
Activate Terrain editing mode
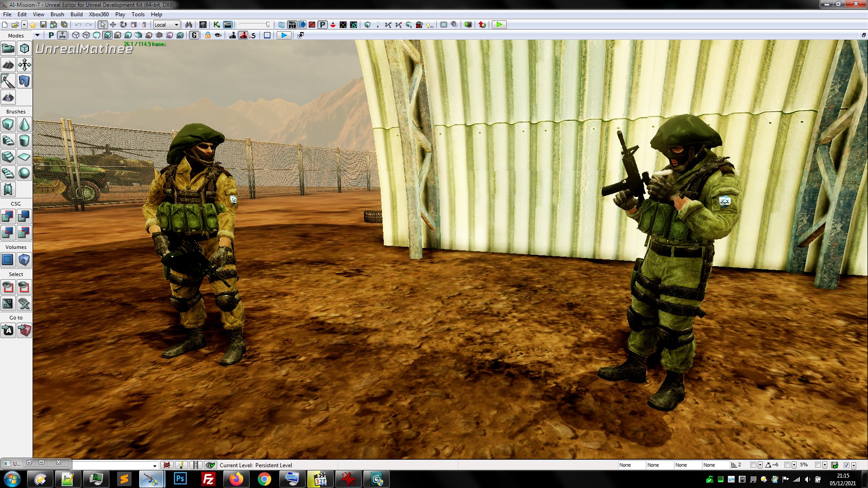(8, 65)
